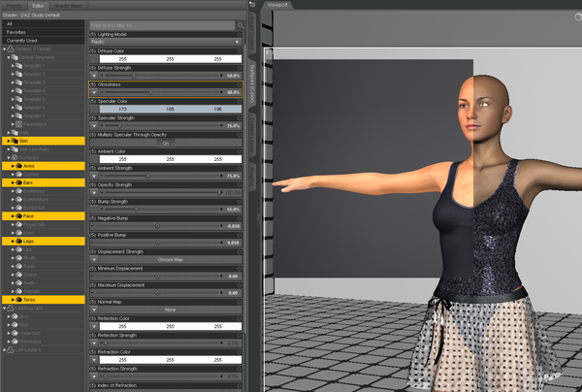Open the Reflection Color map menu arrow
The image size is (582, 392).
[x=94, y=326]
